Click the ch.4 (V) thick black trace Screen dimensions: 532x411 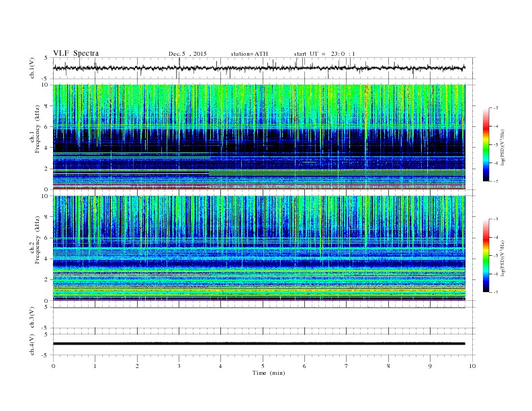(x=259, y=344)
